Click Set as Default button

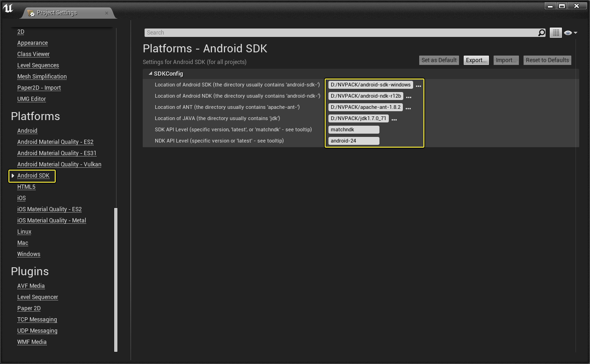click(439, 60)
